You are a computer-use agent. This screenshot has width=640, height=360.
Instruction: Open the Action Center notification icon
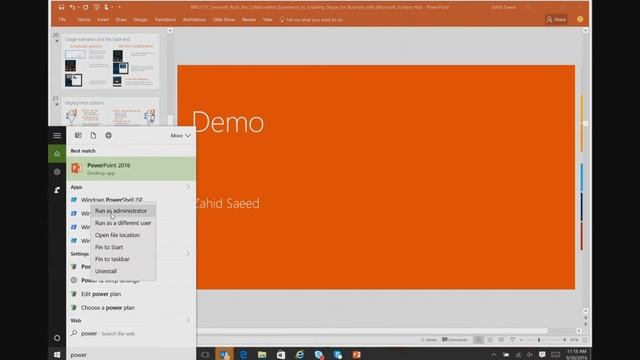[x=542, y=354]
